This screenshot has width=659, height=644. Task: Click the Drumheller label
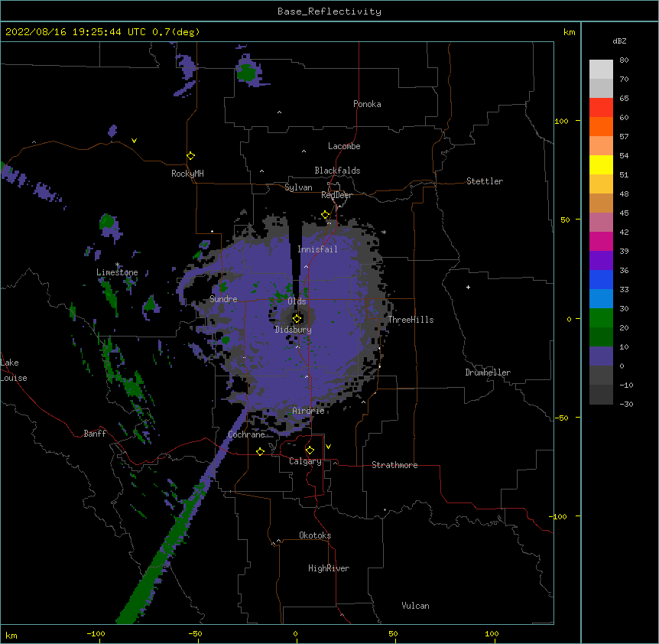pyautogui.click(x=488, y=372)
